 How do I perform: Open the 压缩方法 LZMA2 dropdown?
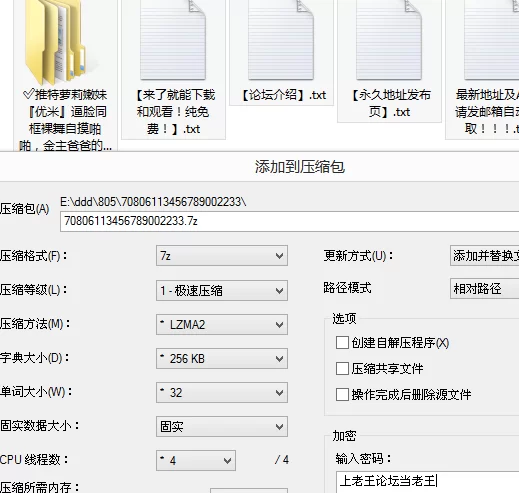click(x=222, y=324)
